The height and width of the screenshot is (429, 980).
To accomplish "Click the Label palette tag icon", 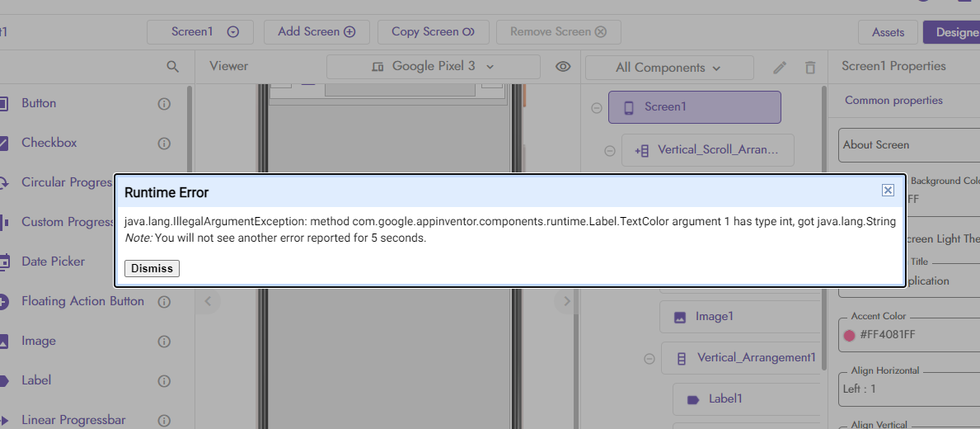I will point(3,381).
